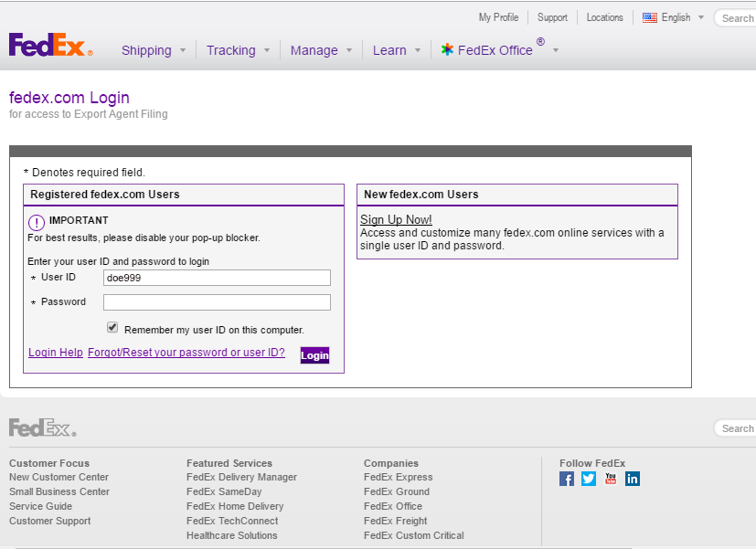Click Forgot/Reset your password or user ID
Screen dimensions: 756x549
186,352
